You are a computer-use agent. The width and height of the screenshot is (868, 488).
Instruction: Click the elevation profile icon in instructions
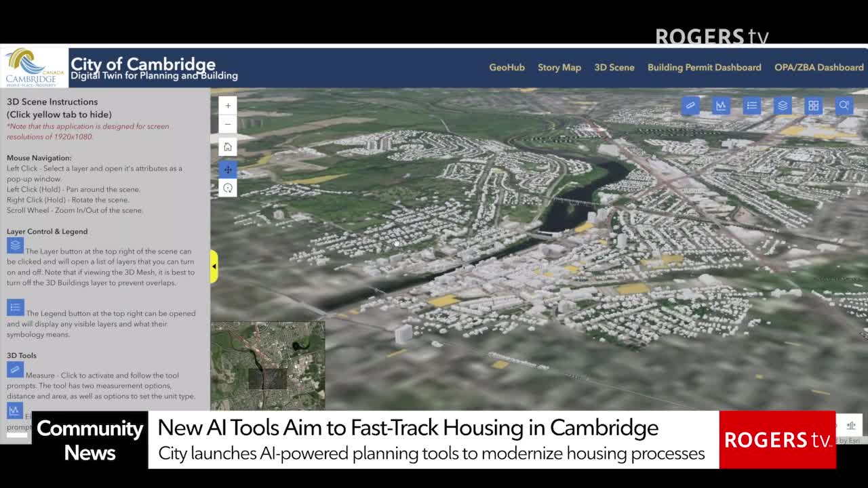(16, 409)
